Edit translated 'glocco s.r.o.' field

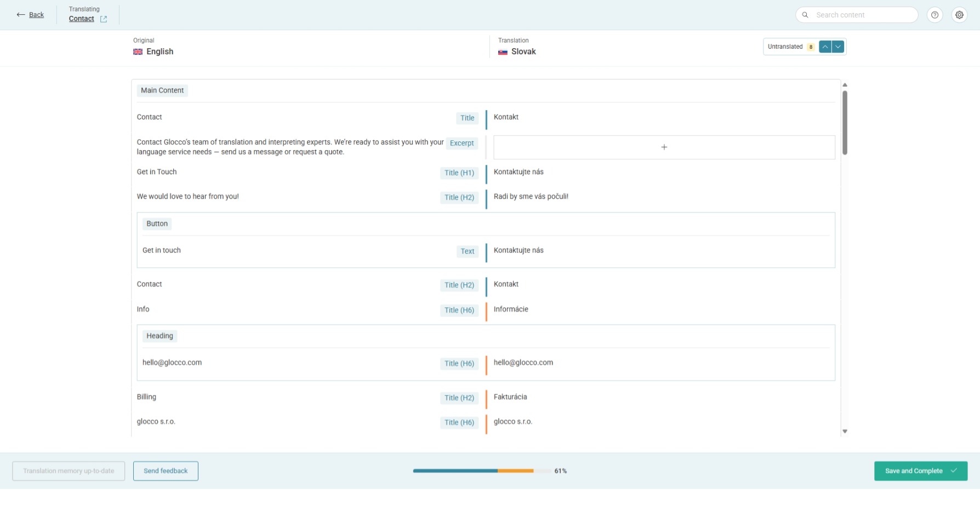(513, 421)
